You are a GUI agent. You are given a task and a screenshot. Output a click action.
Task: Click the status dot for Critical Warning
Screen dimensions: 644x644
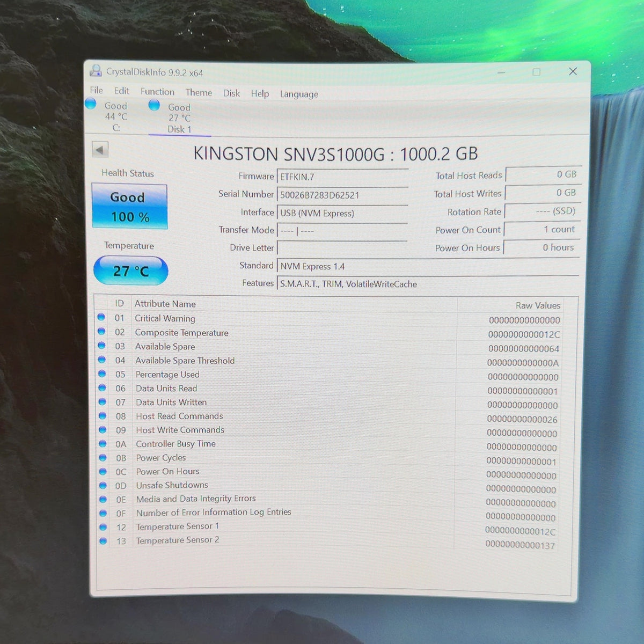(x=100, y=317)
